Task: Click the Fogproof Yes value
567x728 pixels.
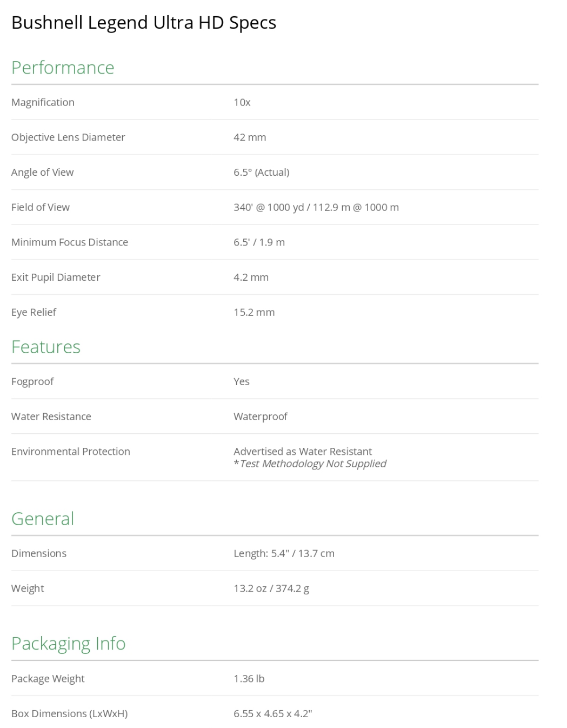Action: click(x=242, y=381)
